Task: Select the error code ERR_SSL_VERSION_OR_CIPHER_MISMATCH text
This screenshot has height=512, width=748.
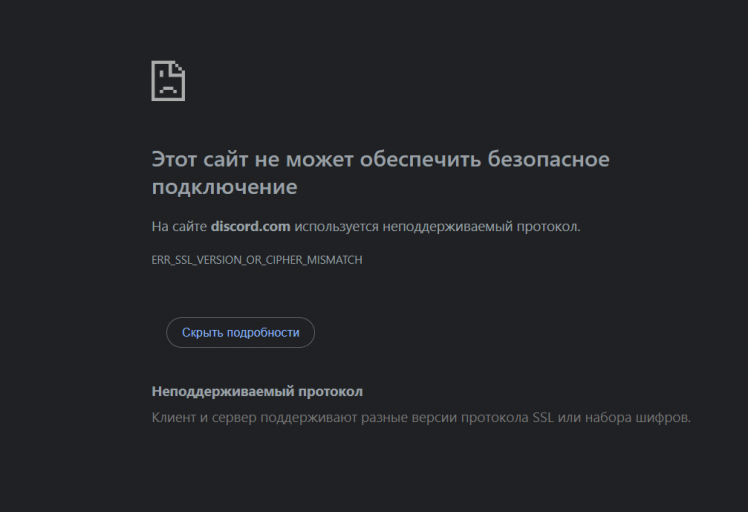Action: (x=257, y=260)
